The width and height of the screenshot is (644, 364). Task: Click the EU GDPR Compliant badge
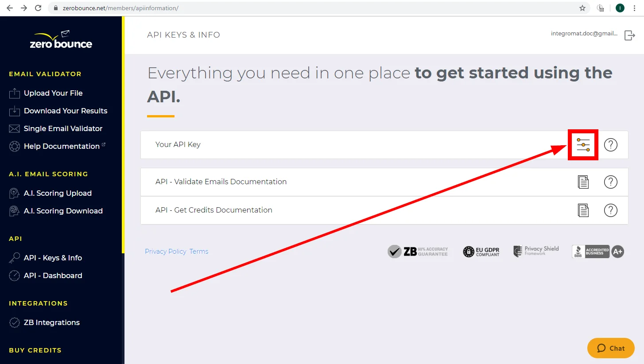click(x=481, y=252)
